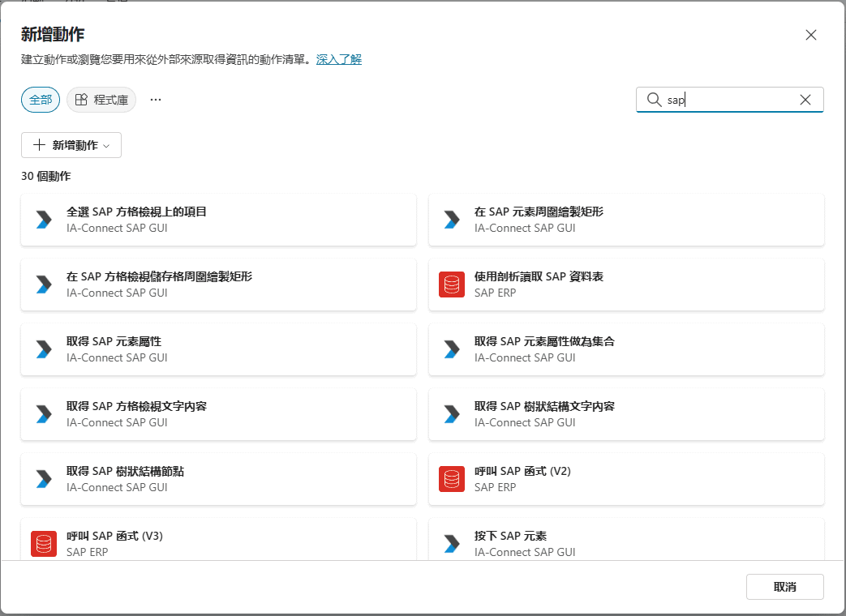Click the magnifier search icon in search box
This screenshot has height=616, width=846.
654,100
